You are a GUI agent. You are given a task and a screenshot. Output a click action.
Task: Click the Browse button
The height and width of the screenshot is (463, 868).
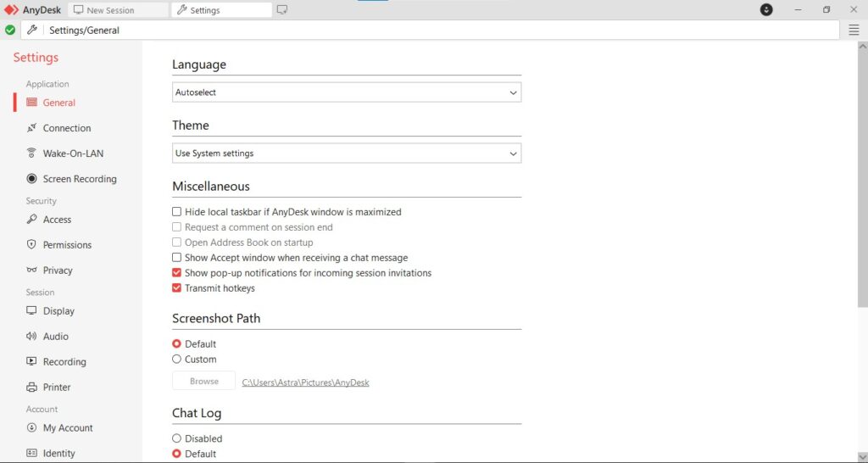(203, 381)
